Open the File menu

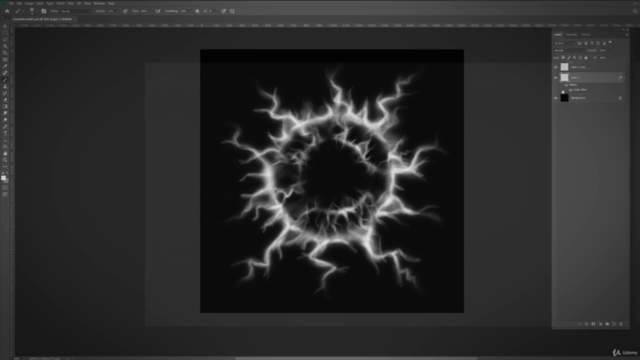pyautogui.click(x=11, y=3)
